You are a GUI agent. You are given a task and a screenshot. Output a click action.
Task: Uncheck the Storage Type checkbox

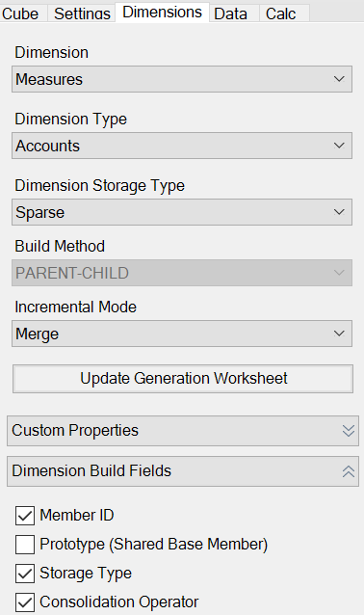(25, 574)
